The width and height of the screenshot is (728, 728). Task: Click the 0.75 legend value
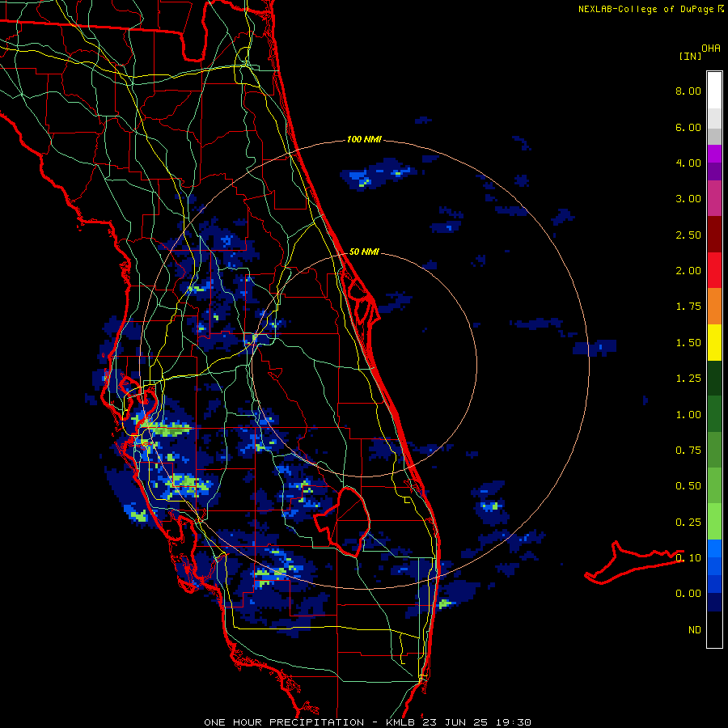pos(688,451)
